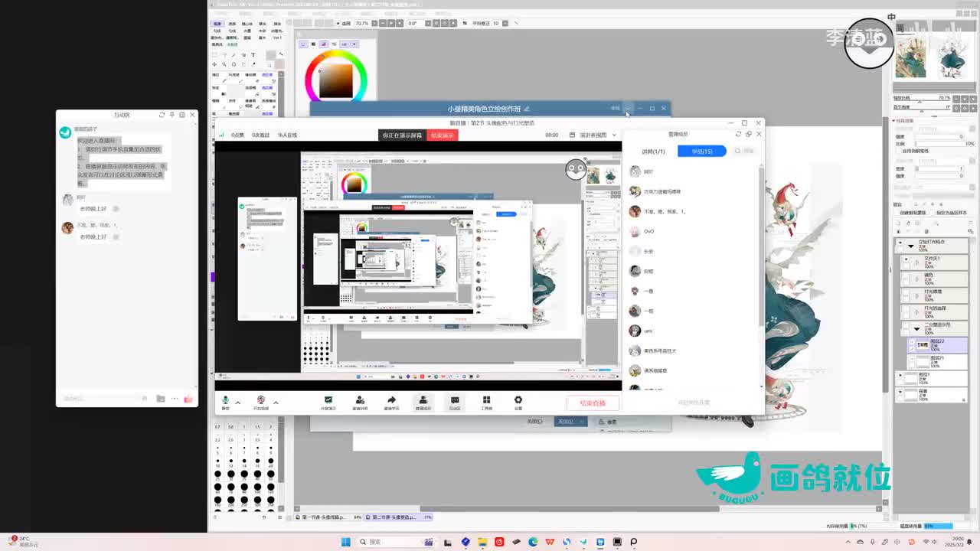The height and width of the screenshot is (551, 980).
Task: Open the Windows Start menu
Action: [345, 542]
